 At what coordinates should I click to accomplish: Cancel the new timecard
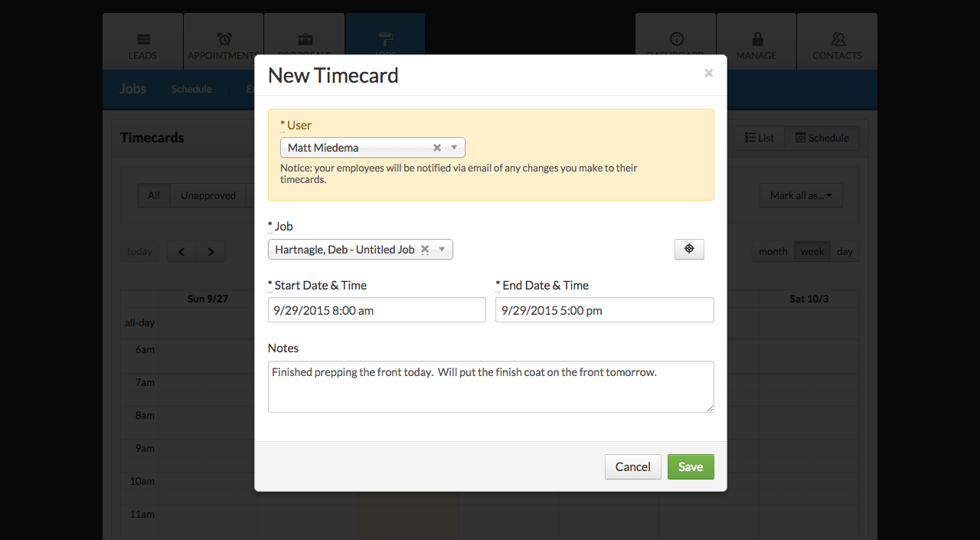[633, 466]
